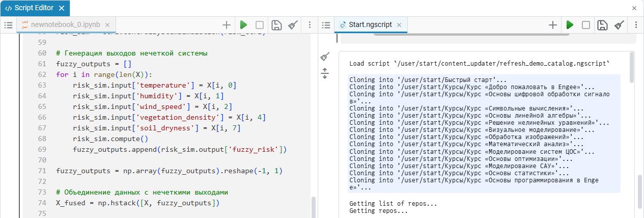Viewport: 644px width, 218px height.
Task: Click the 'X_fused = np.hstack' line
Action: click(137, 203)
